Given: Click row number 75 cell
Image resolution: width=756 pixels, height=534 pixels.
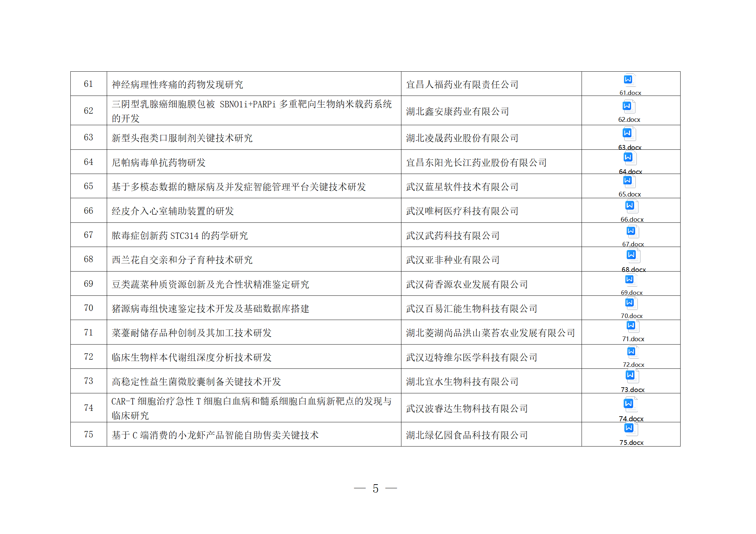Looking at the screenshot, I should (x=89, y=434).
